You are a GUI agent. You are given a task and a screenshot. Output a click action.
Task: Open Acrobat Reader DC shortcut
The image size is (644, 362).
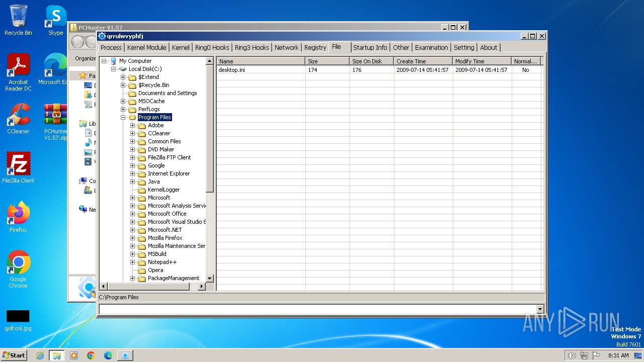coord(18,72)
